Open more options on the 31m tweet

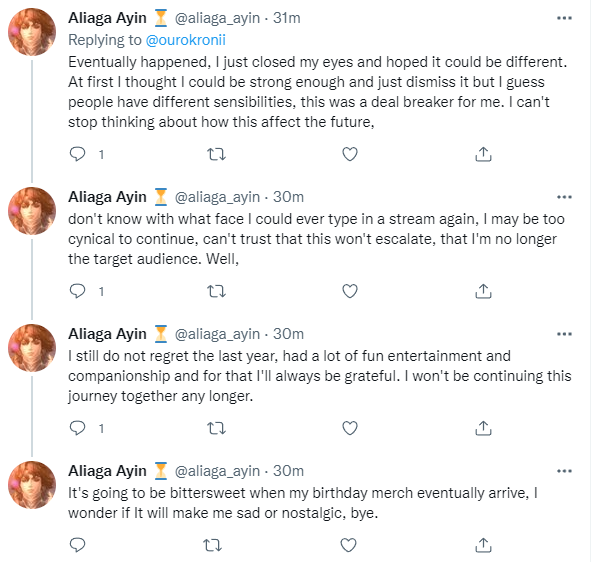[x=564, y=18]
